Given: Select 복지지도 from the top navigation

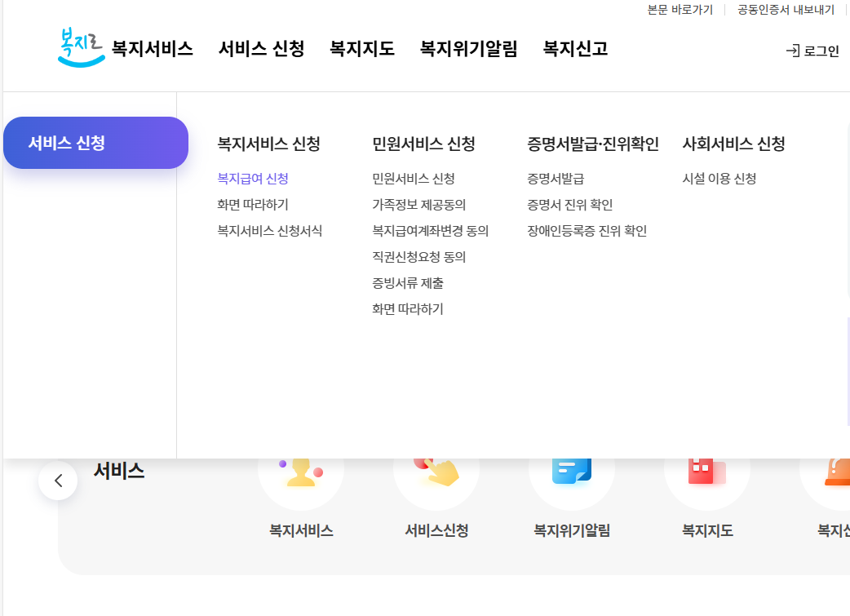Looking at the screenshot, I should coord(362,49).
